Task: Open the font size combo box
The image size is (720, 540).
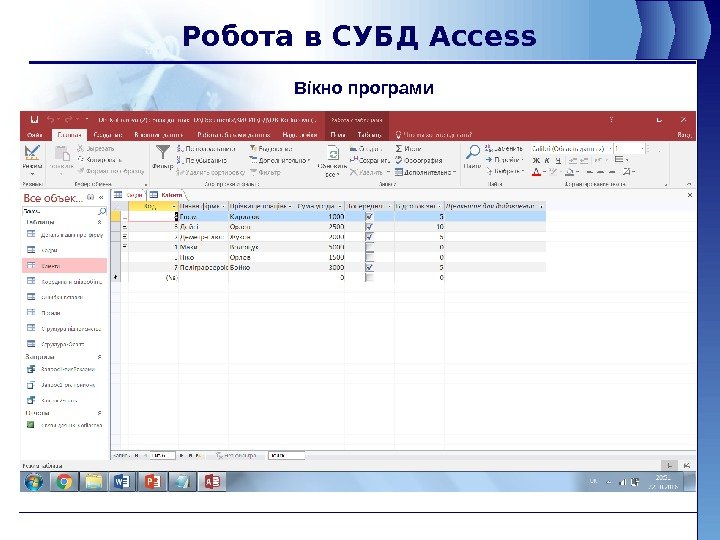Action: pos(629,148)
